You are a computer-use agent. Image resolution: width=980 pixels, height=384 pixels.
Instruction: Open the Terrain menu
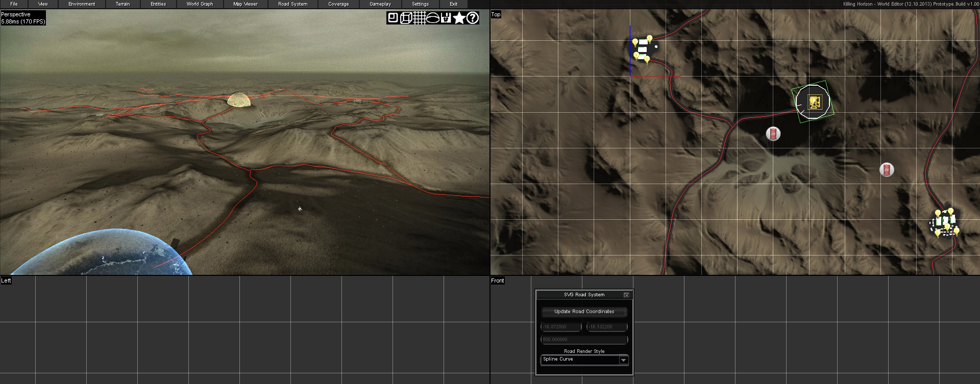point(122,4)
